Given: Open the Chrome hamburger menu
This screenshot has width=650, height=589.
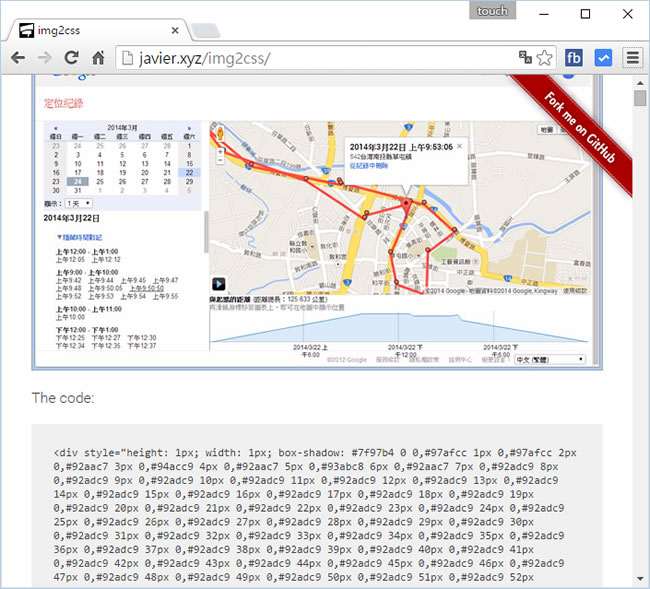Looking at the screenshot, I should [632, 58].
